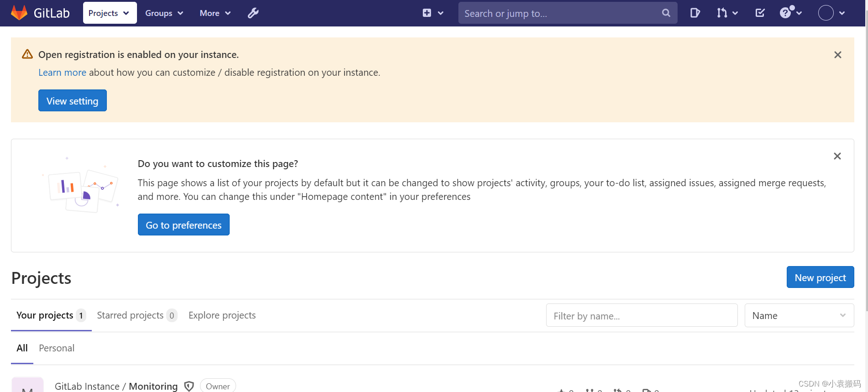The image size is (868, 392).
Task: Click the search magnifier icon
Action: click(666, 13)
